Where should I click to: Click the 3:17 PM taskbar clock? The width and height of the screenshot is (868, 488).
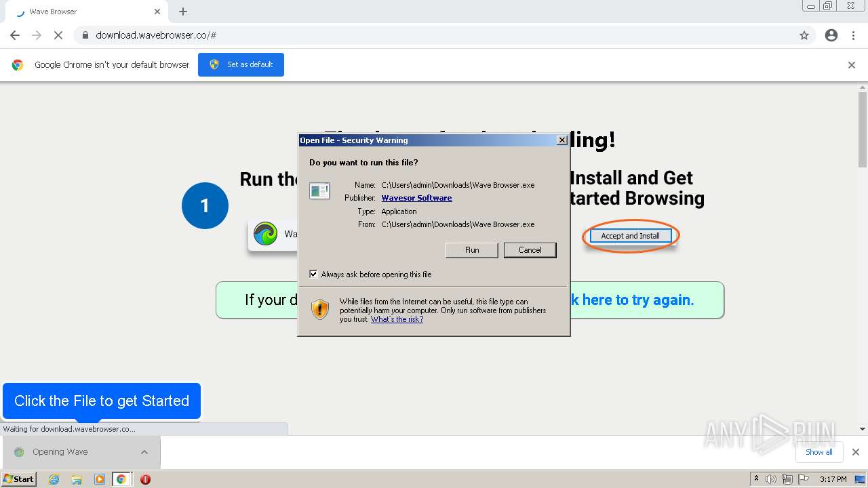[x=833, y=479]
